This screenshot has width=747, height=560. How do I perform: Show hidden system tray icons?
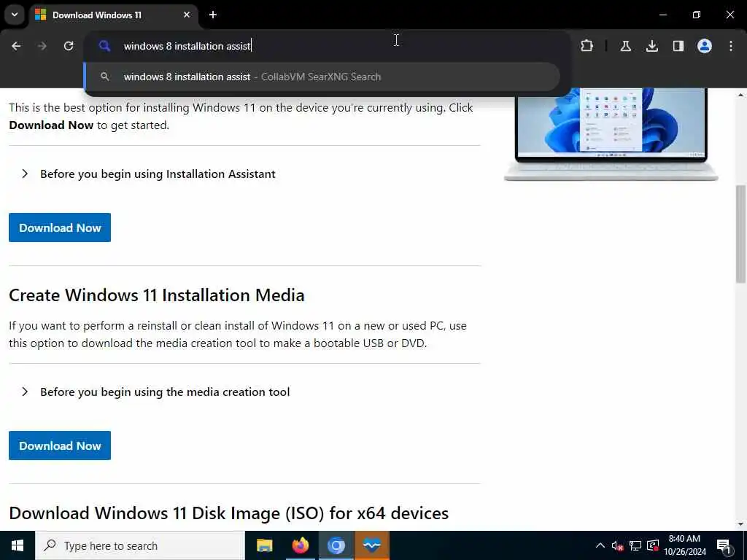(x=600, y=545)
